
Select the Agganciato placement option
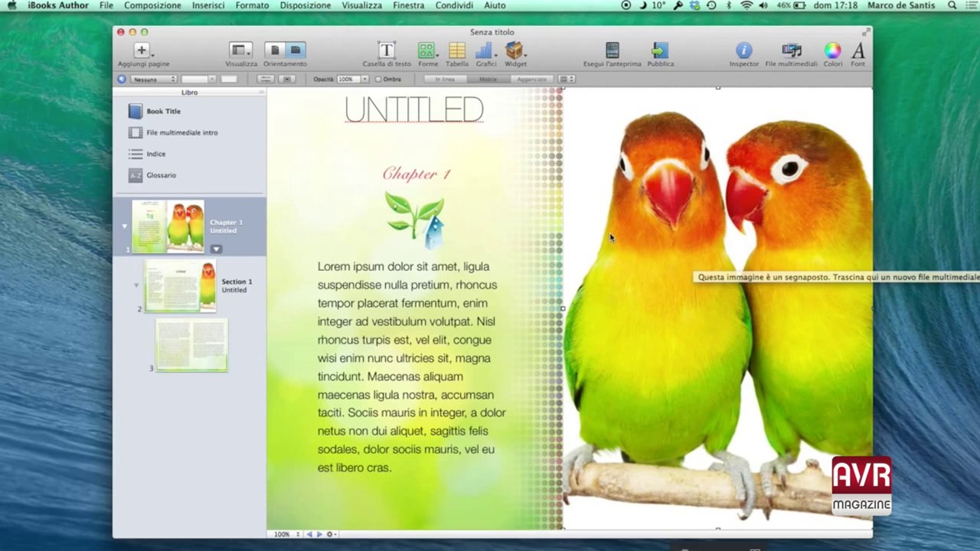click(x=531, y=79)
